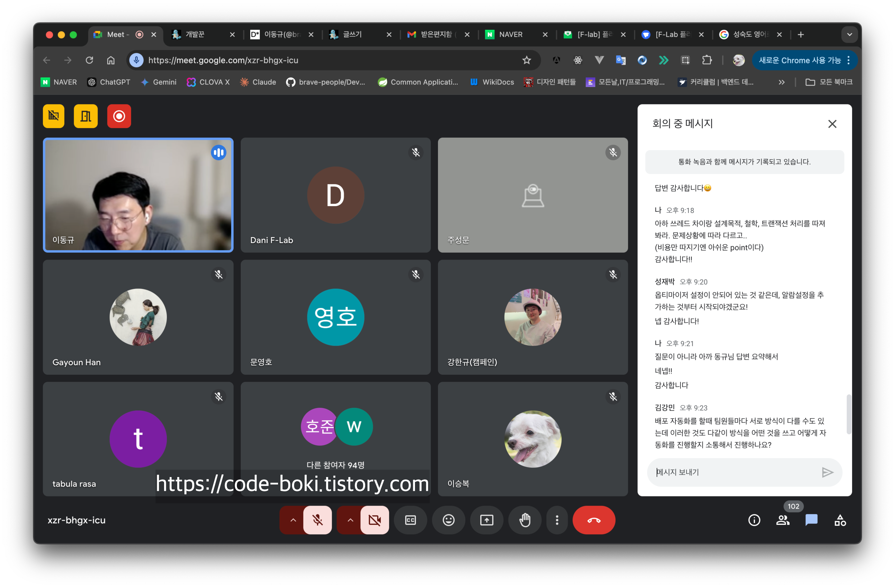895x588 pixels.
Task: Switch to the NAVER browser tab
Action: [511, 35]
